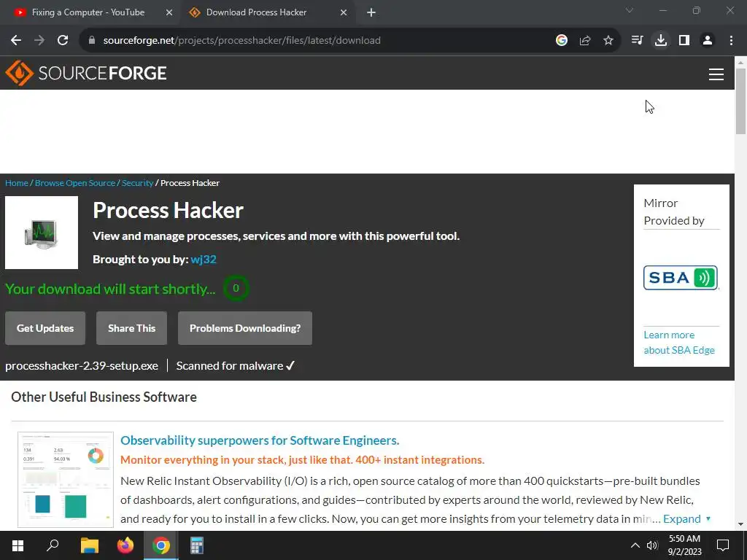The height and width of the screenshot is (560, 747).
Task: Click New Relic dashboard thumbnail
Action: pos(66,480)
